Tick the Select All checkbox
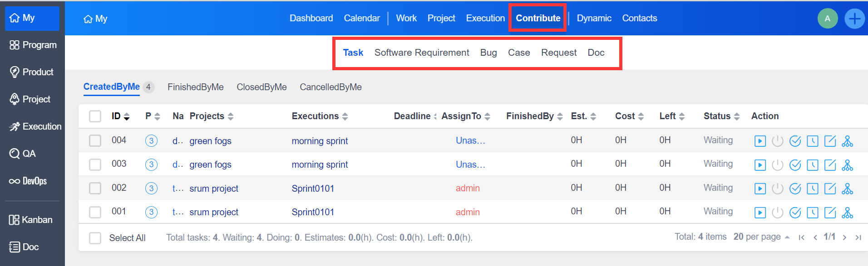Image resolution: width=868 pixels, height=266 pixels. [x=95, y=238]
